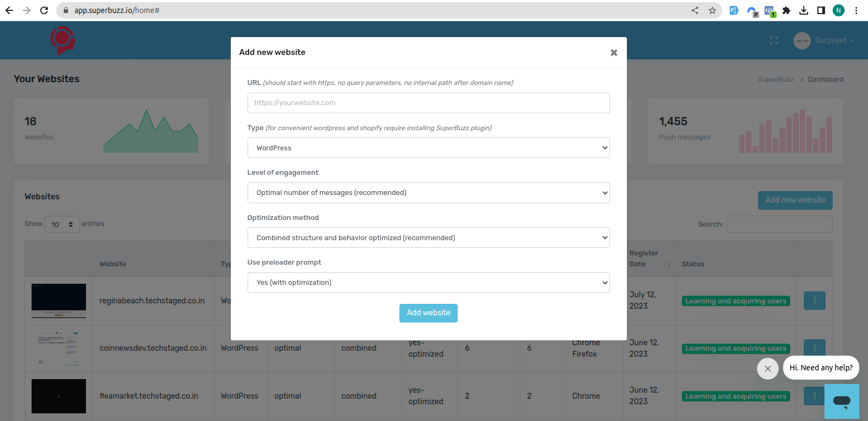Image resolution: width=868 pixels, height=421 pixels.
Task: Change the Show entries count selector
Action: pos(62,224)
